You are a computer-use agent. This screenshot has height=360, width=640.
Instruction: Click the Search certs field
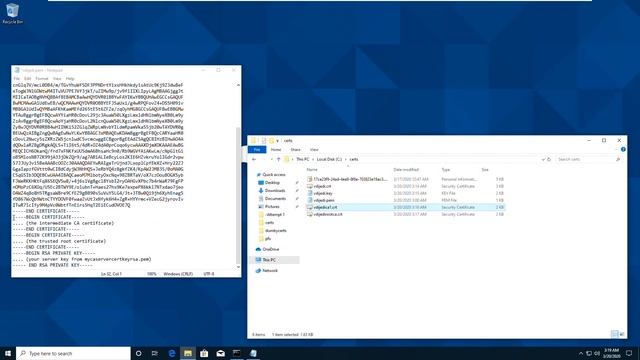588,159
